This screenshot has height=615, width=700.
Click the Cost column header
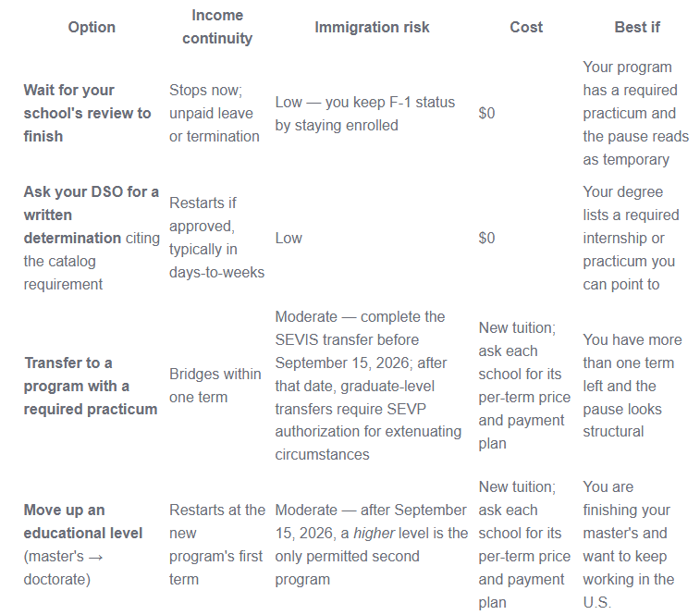[526, 27]
